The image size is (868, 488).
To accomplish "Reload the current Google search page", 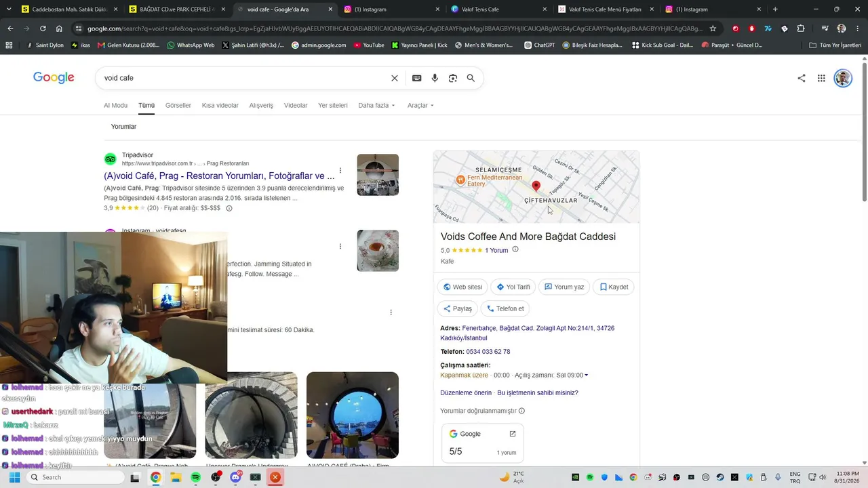I will click(43, 28).
